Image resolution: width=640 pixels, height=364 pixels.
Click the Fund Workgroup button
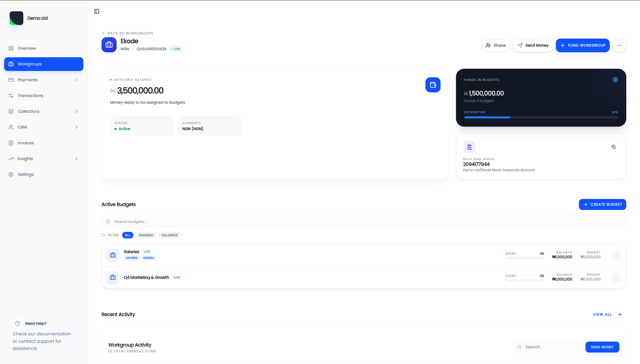(583, 45)
